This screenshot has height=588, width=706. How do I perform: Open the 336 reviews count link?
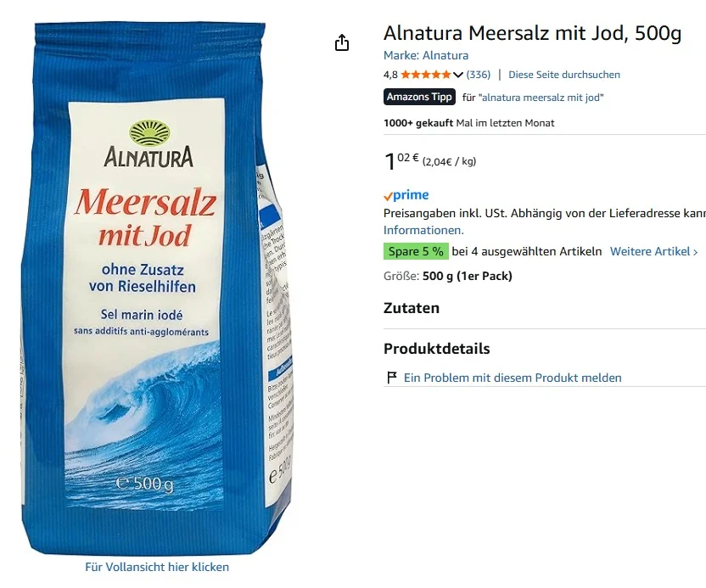click(479, 75)
